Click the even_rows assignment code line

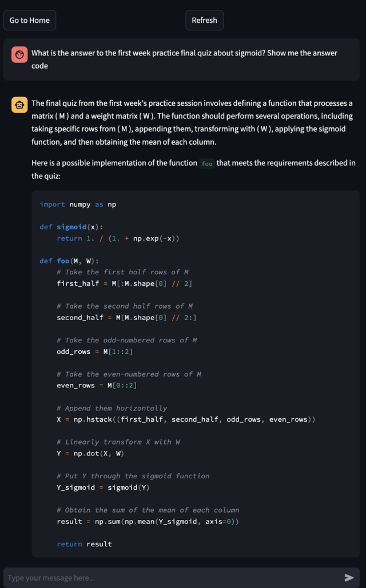pos(97,386)
